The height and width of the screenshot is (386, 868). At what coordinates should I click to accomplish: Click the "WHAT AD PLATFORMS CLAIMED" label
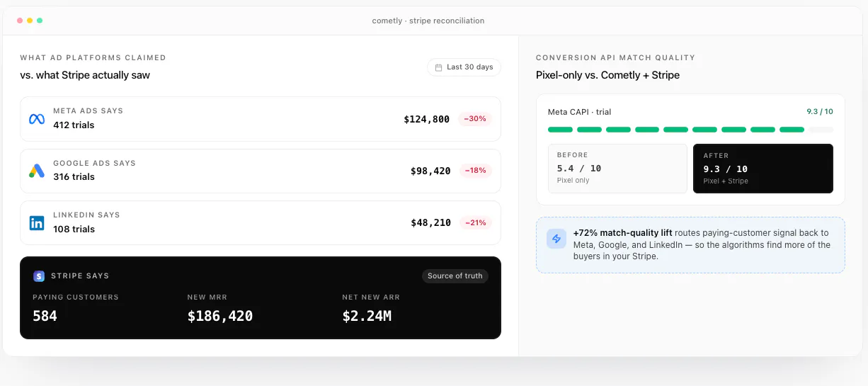point(93,58)
